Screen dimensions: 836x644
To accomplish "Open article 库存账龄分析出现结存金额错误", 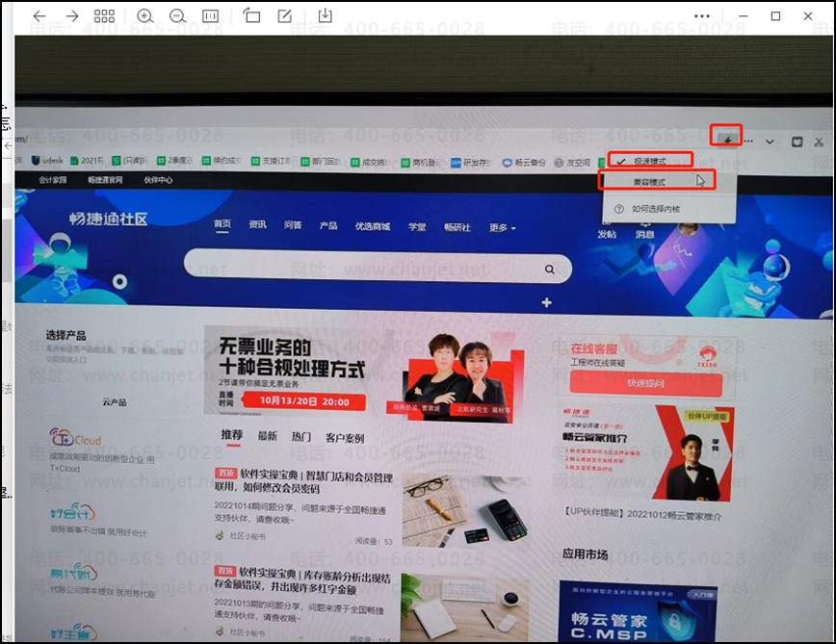I will tap(302, 580).
